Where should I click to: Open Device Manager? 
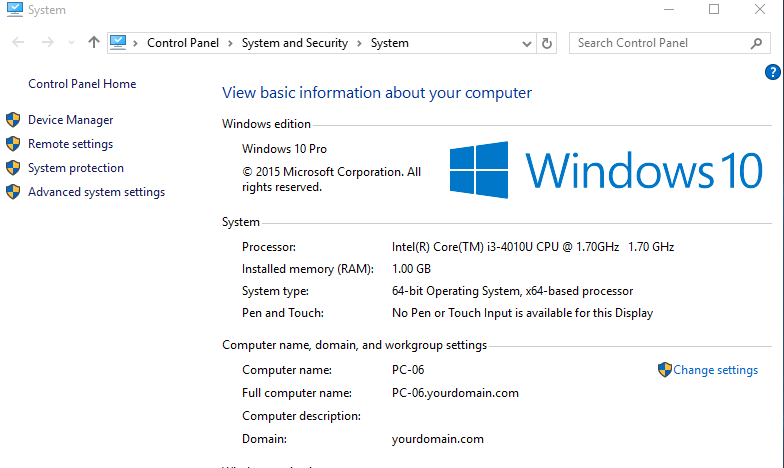pos(70,120)
